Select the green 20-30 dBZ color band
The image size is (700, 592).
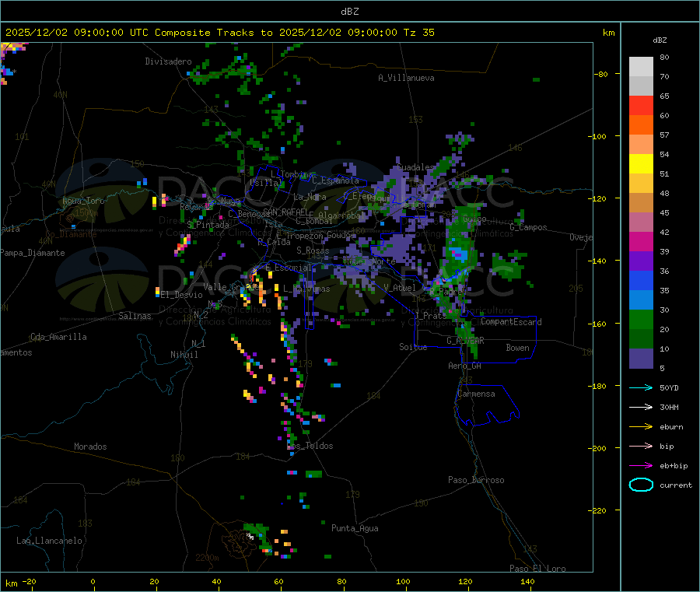[x=641, y=320]
